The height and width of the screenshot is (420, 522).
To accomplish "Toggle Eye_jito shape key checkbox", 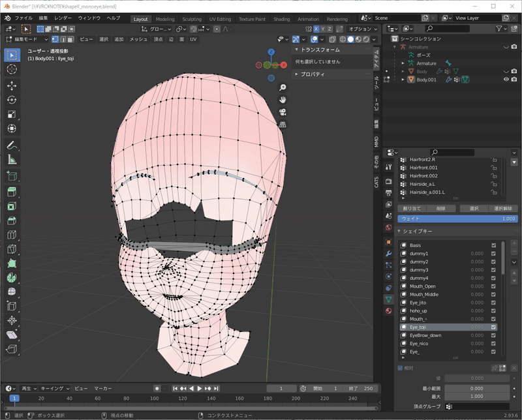I will click(493, 303).
